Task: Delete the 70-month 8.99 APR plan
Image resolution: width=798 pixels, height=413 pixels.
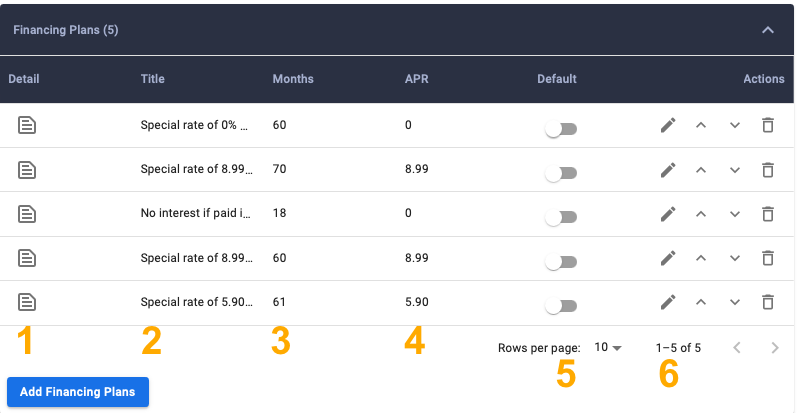Action: point(767,169)
